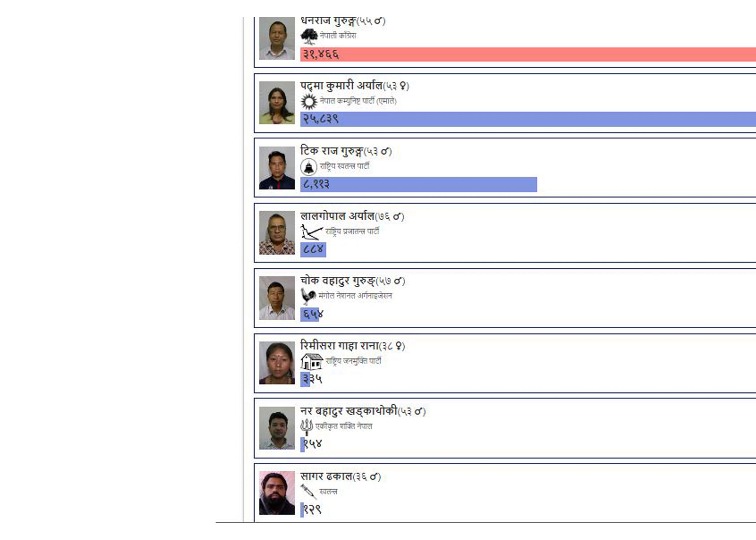Screen dimensions: 756x540
Task: Click the Rastriya Swatantra Party bell icon
Action: coord(309,167)
